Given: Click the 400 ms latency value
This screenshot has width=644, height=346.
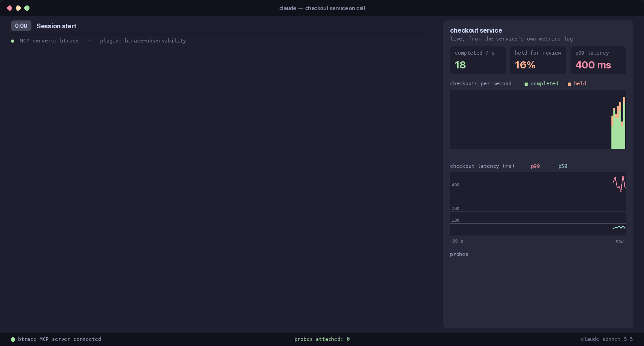Looking at the screenshot, I should (593, 65).
